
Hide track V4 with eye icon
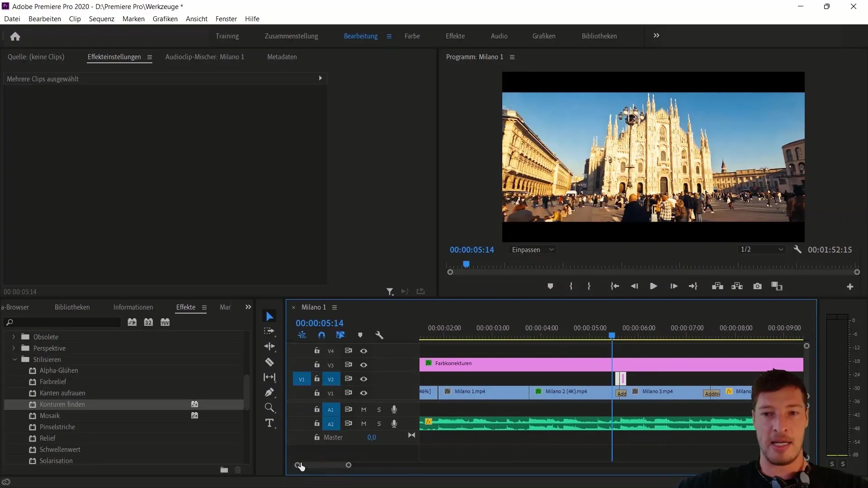(x=363, y=351)
